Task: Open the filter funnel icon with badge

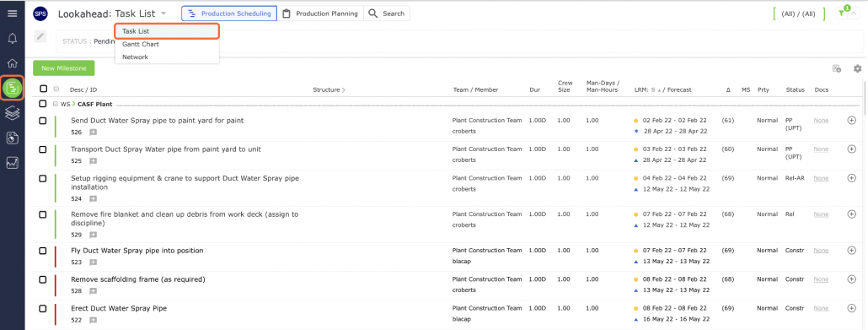Action: 842,14
